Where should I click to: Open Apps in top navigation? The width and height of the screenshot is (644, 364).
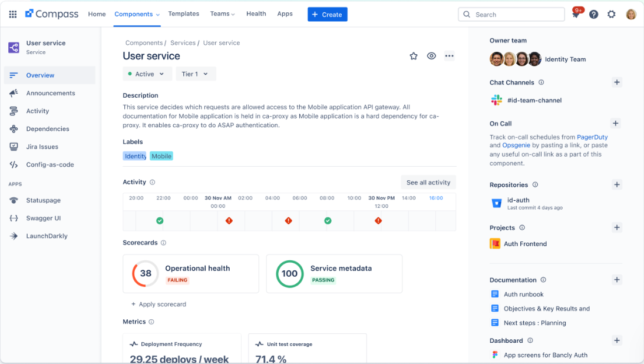(285, 14)
